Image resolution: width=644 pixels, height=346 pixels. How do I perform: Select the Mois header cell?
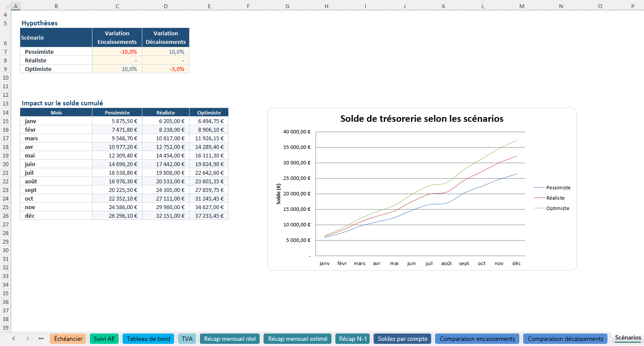tap(56, 112)
